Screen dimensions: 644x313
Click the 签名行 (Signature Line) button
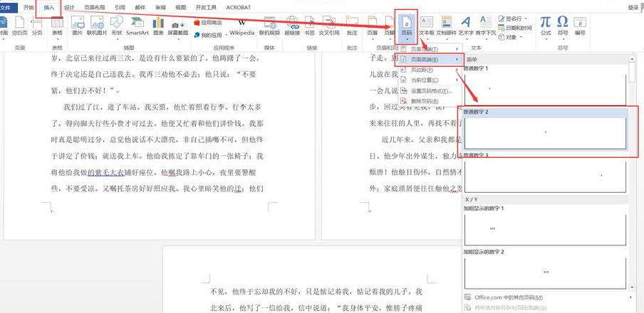click(x=513, y=19)
